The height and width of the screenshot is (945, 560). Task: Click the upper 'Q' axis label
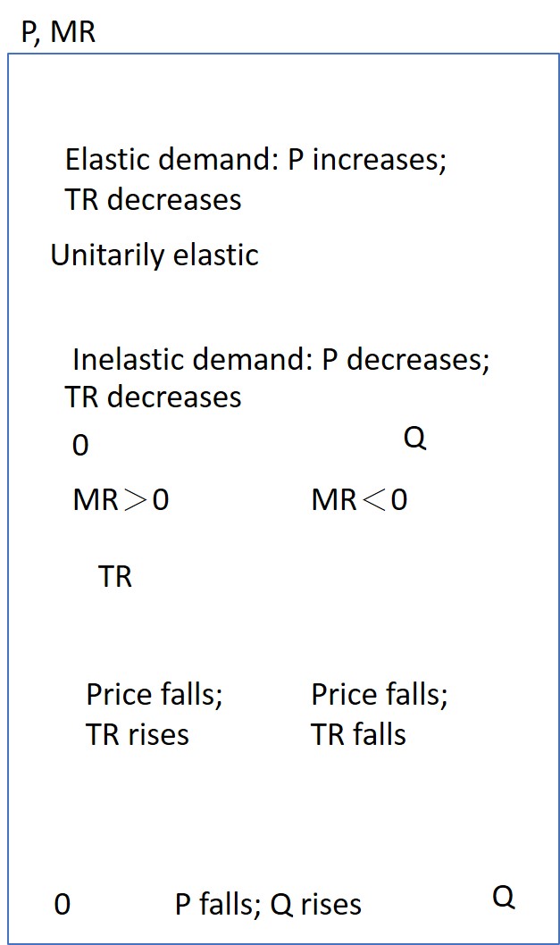[414, 439]
